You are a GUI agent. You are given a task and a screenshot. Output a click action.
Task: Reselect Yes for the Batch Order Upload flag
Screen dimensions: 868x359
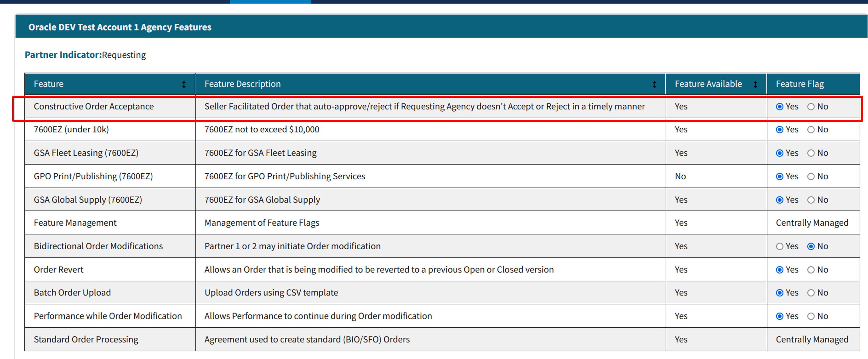click(x=779, y=293)
